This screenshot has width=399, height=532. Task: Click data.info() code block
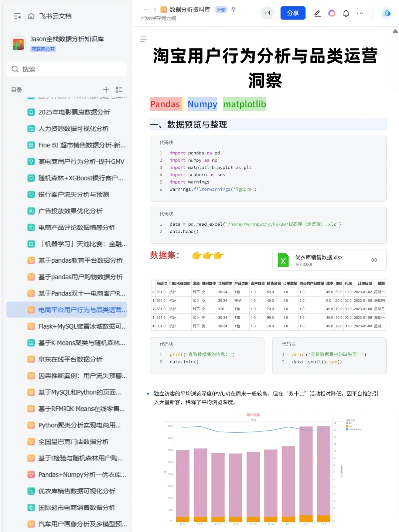point(207,356)
